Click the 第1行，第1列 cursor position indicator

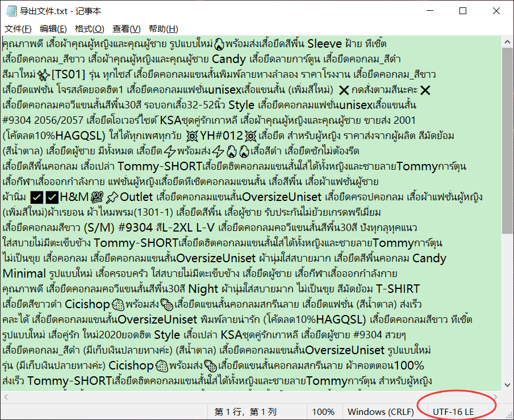(245, 411)
